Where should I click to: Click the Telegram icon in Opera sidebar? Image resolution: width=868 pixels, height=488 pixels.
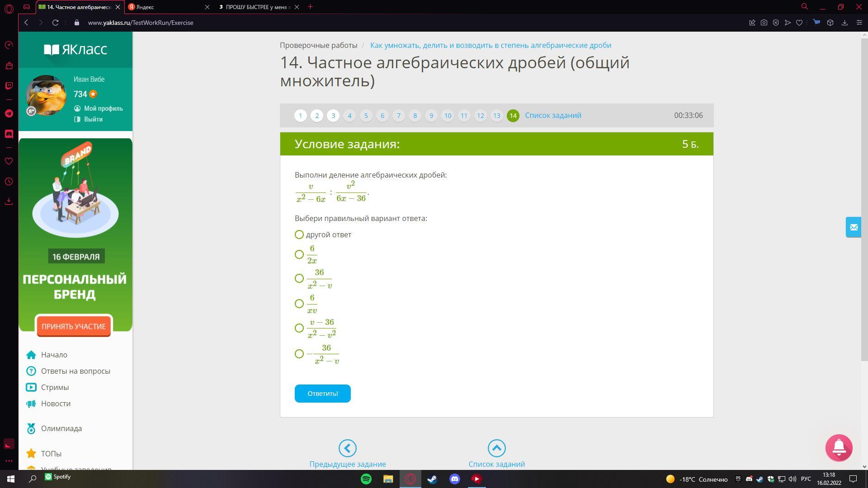(9, 113)
